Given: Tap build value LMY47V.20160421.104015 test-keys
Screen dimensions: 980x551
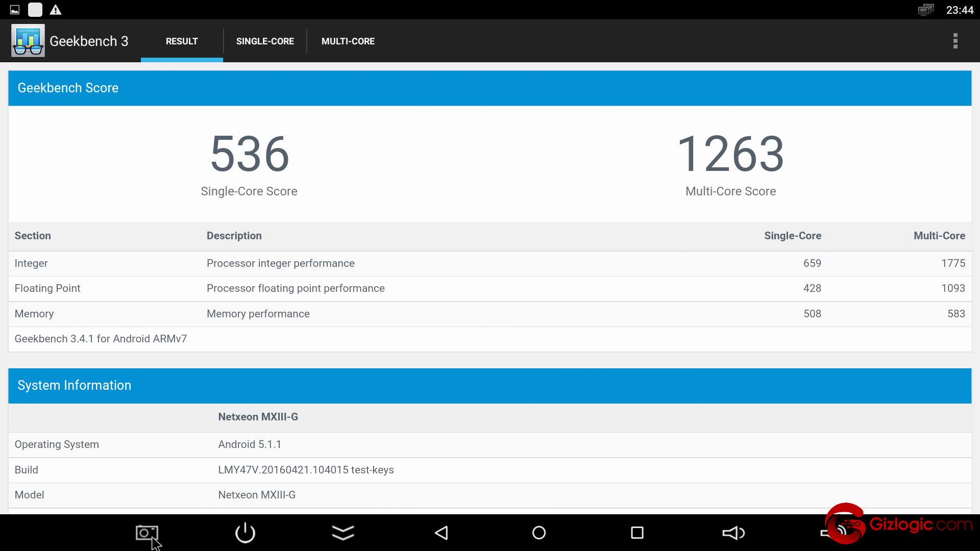Looking at the screenshot, I should pyautogui.click(x=306, y=470).
